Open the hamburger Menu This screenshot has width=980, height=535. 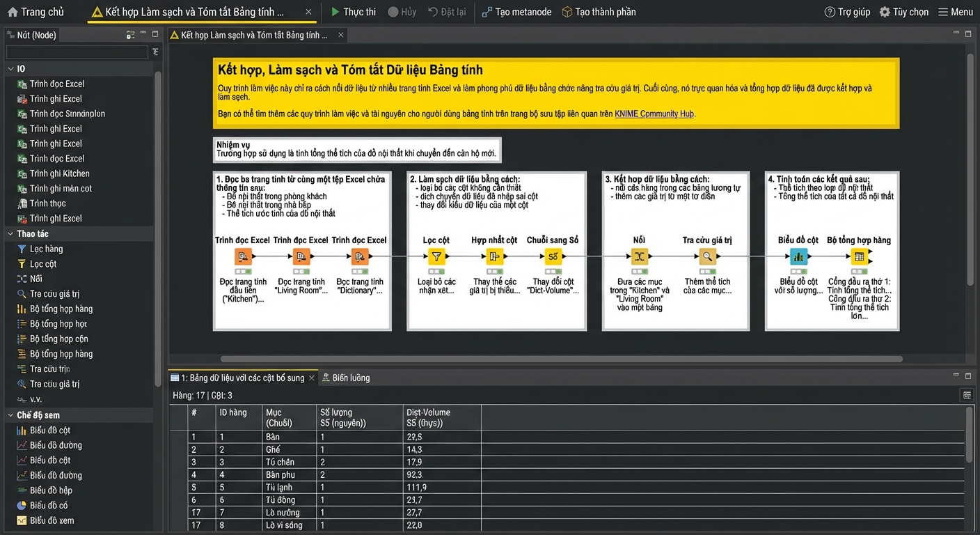[956, 12]
